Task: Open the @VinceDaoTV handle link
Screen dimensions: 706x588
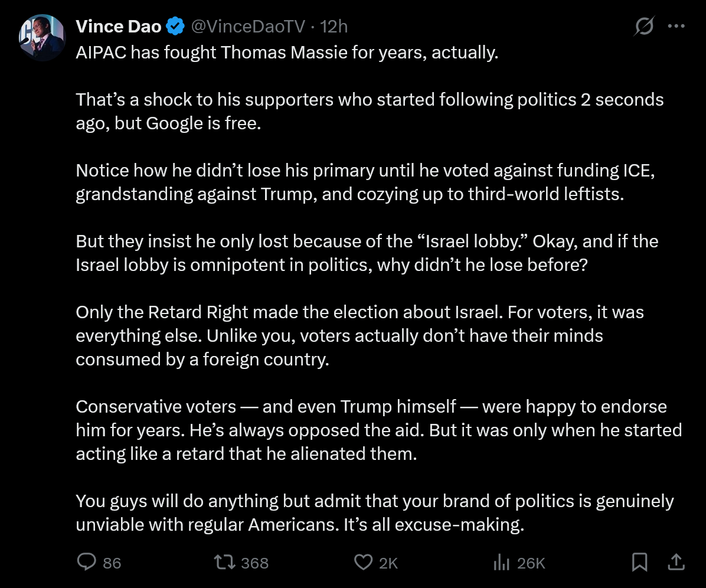Action: [x=248, y=27]
